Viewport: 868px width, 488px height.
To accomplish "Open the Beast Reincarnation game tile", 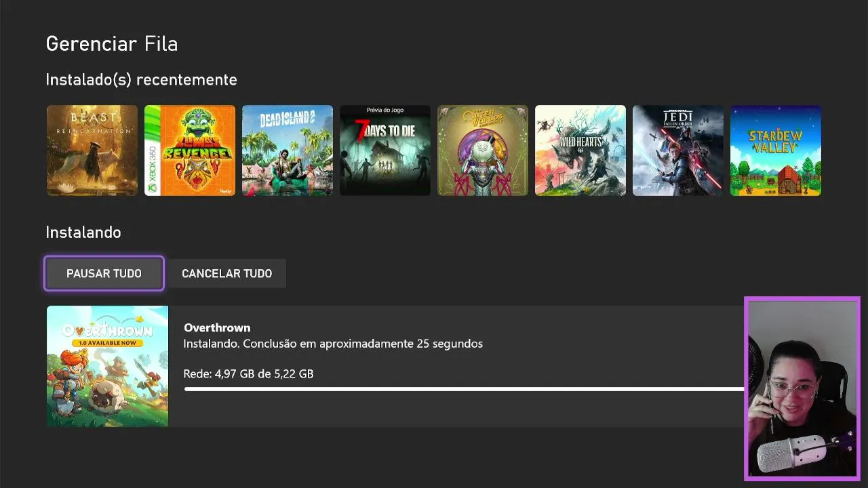I will [x=92, y=150].
